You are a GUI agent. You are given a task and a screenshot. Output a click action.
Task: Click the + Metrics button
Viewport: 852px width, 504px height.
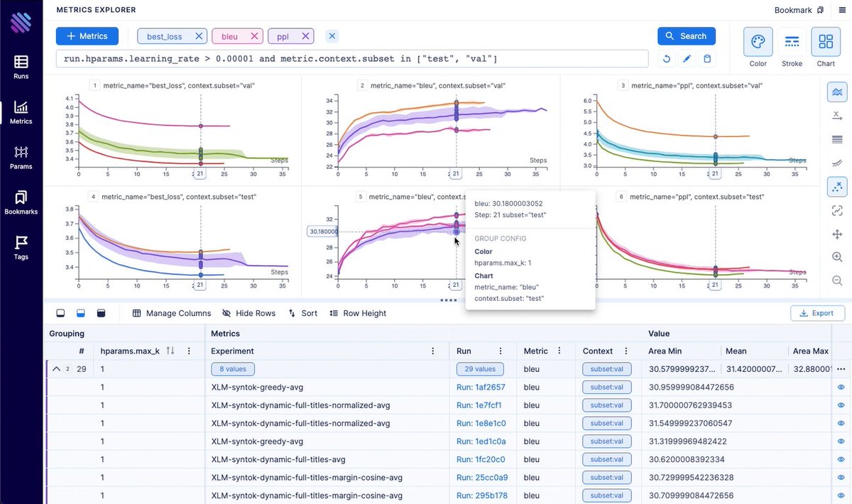87,36
